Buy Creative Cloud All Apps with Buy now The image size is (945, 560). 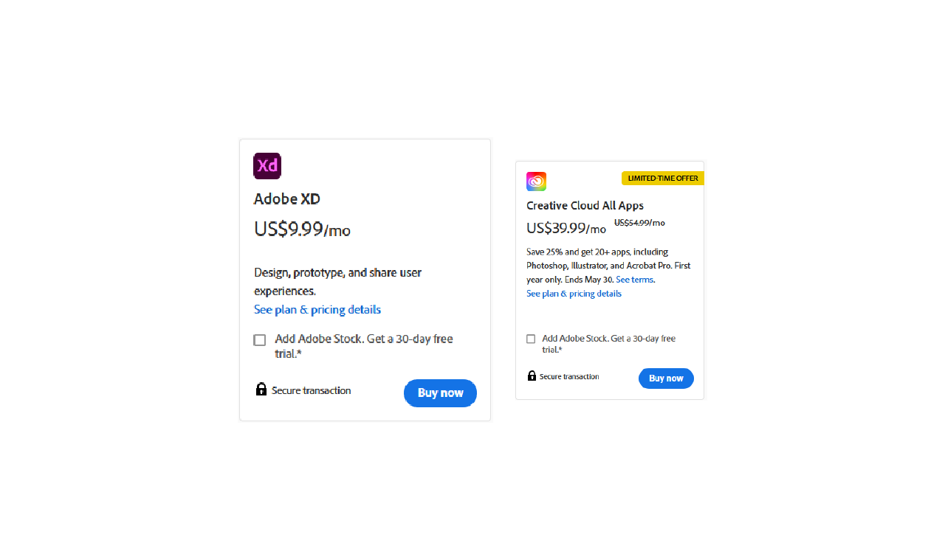[666, 378]
